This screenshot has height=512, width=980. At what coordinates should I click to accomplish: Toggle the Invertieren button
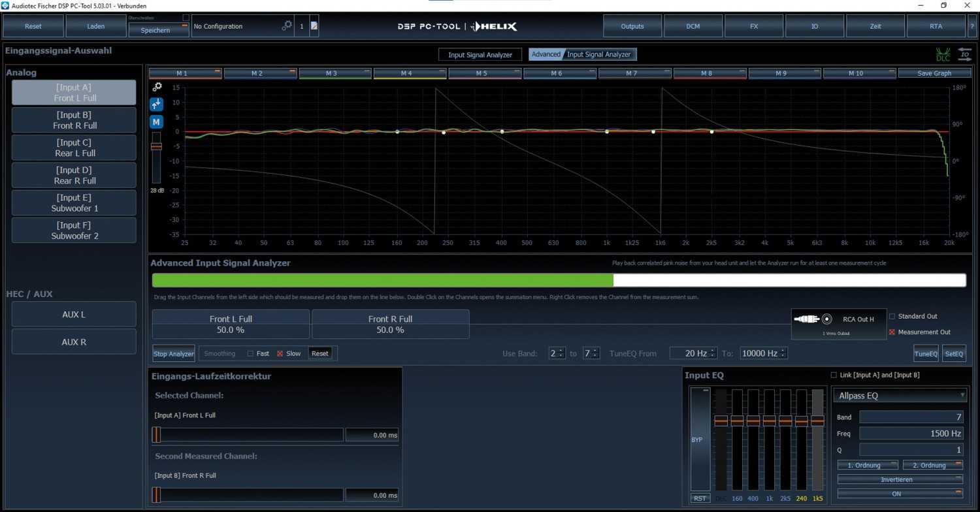pyautogui.click(x=900, y=479)
